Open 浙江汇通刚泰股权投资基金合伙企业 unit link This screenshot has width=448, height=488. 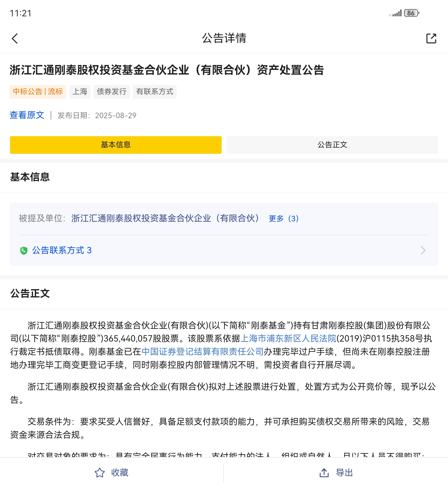tap(165, 218)
